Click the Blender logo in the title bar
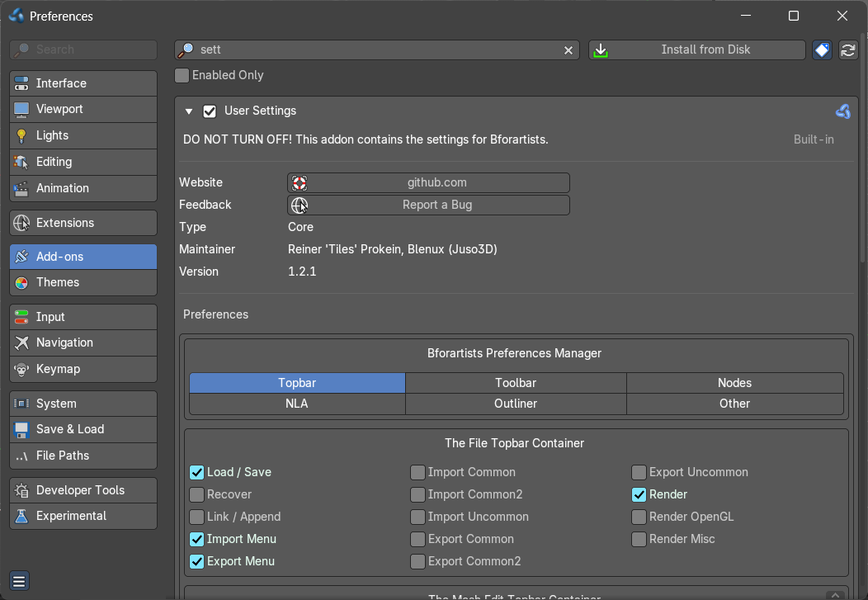868x600 pixels. pos(16,16)
